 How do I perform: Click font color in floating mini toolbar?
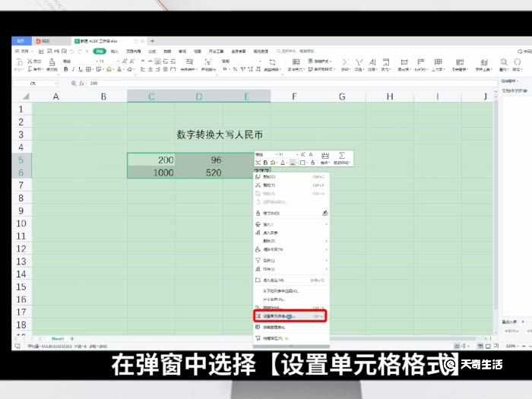coord(282,163)
